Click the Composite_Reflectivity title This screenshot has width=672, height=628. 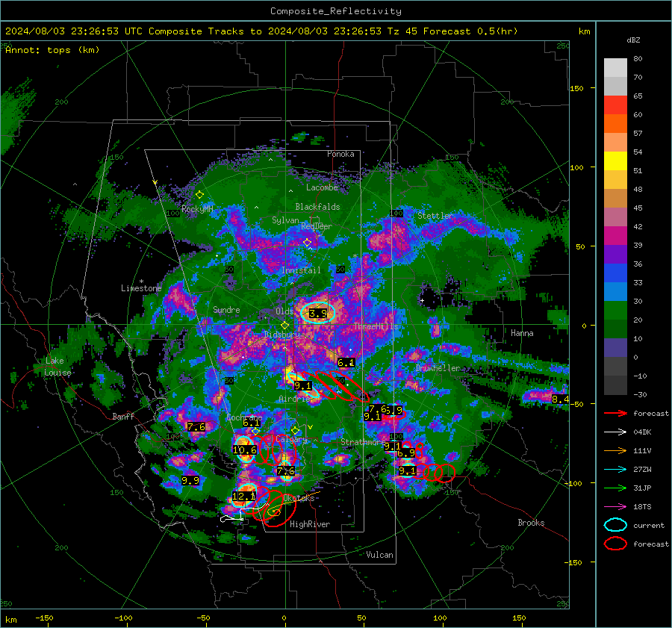[x=336, y=11]
